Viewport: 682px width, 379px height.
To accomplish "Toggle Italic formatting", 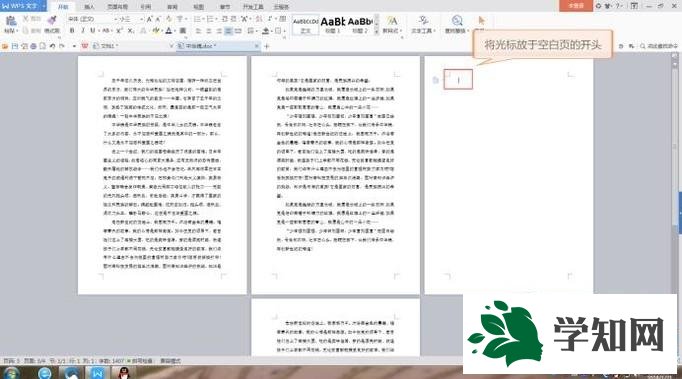I will coord(83,31).
